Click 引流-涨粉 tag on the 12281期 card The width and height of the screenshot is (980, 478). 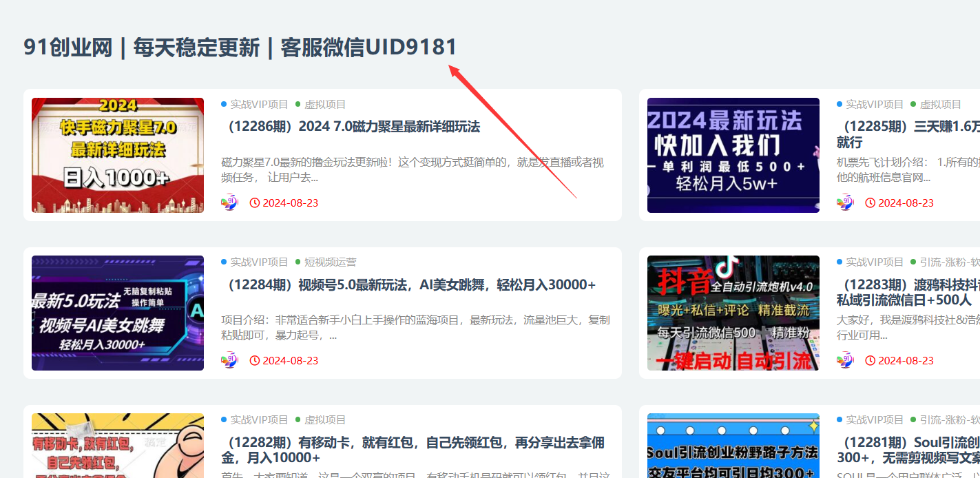tap(950, 420)
